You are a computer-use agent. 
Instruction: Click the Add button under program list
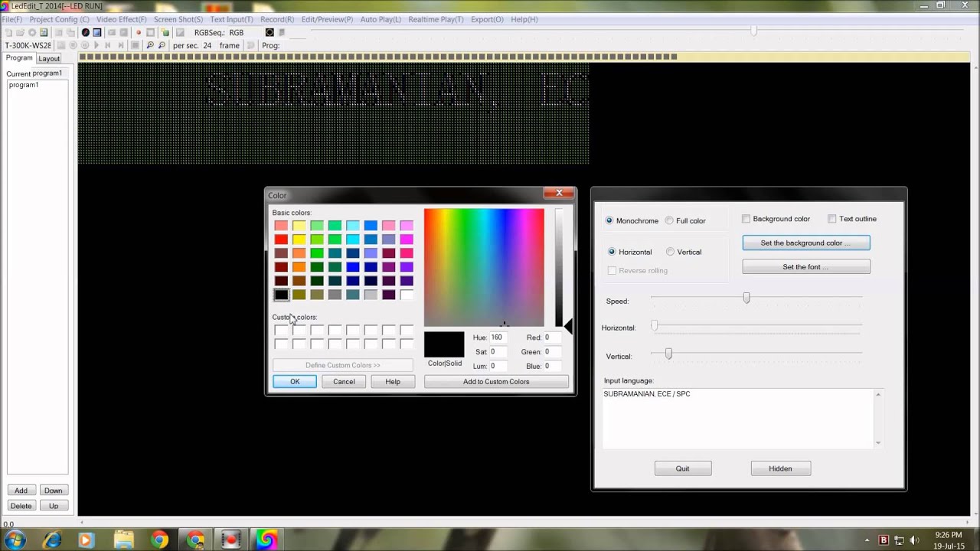coord(21,491)
